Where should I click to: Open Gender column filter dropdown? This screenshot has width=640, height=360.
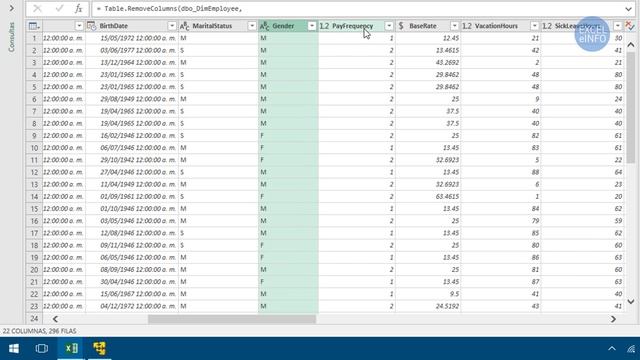(312, 26)
